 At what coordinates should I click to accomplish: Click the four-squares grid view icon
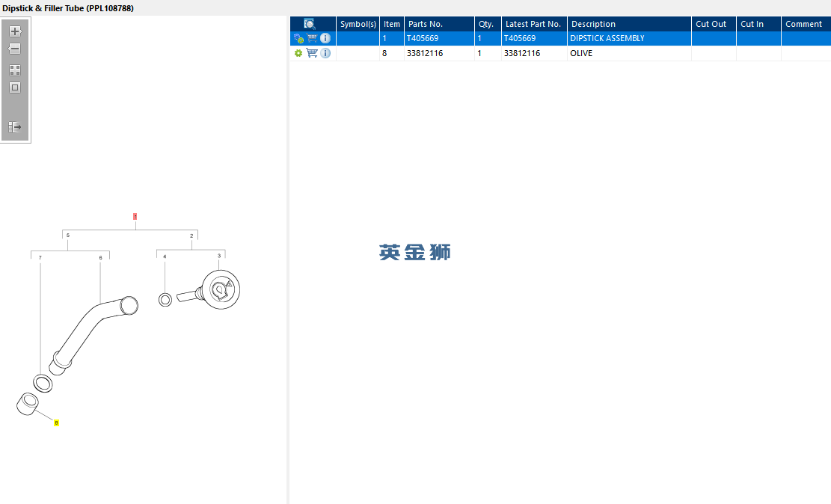pyautogui.click(x=15, y=70)
